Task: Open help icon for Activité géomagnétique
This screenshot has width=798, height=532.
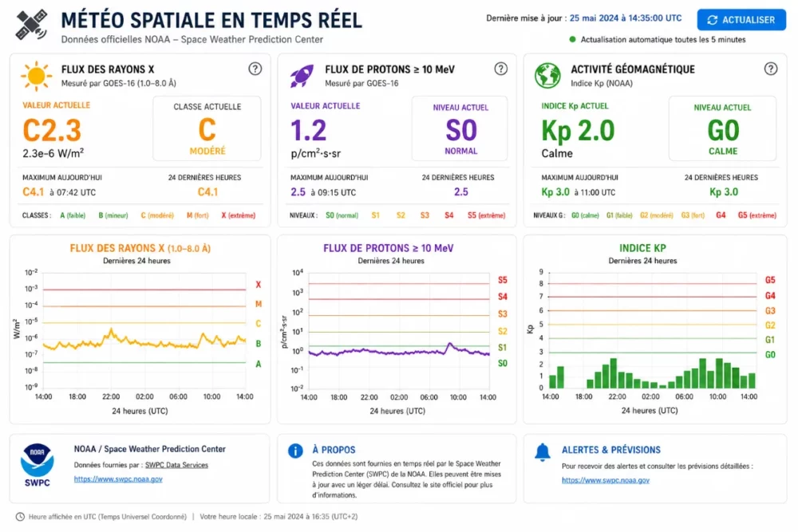Action: click(x=771, y=69)
